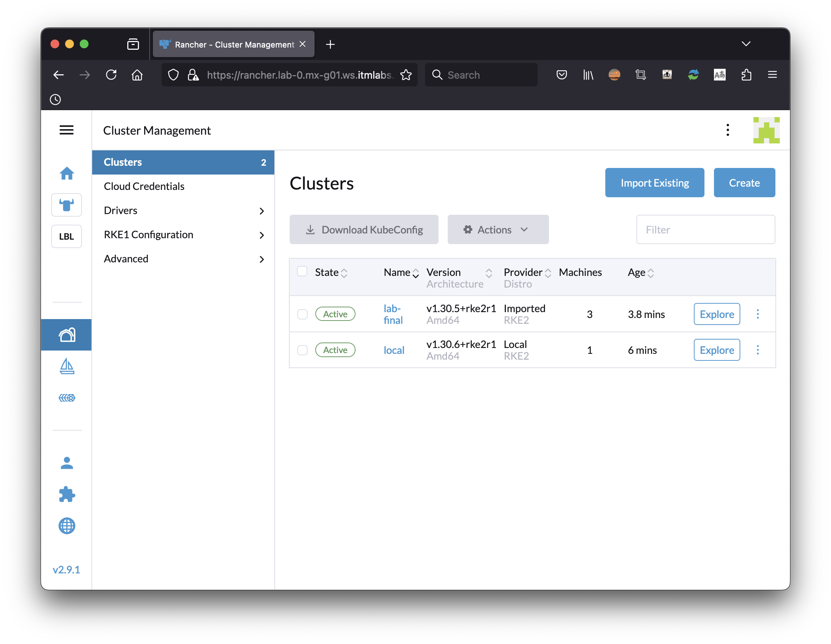Open row actions menu for local cluster
Image resolution: width=831 pixels, height=644 pixels.
(x=757, y=350)
